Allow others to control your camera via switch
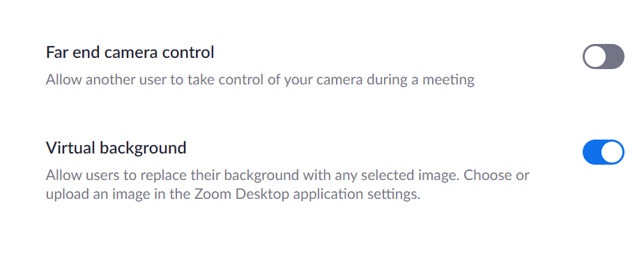644x254 pixels. (x=604, y=57)
